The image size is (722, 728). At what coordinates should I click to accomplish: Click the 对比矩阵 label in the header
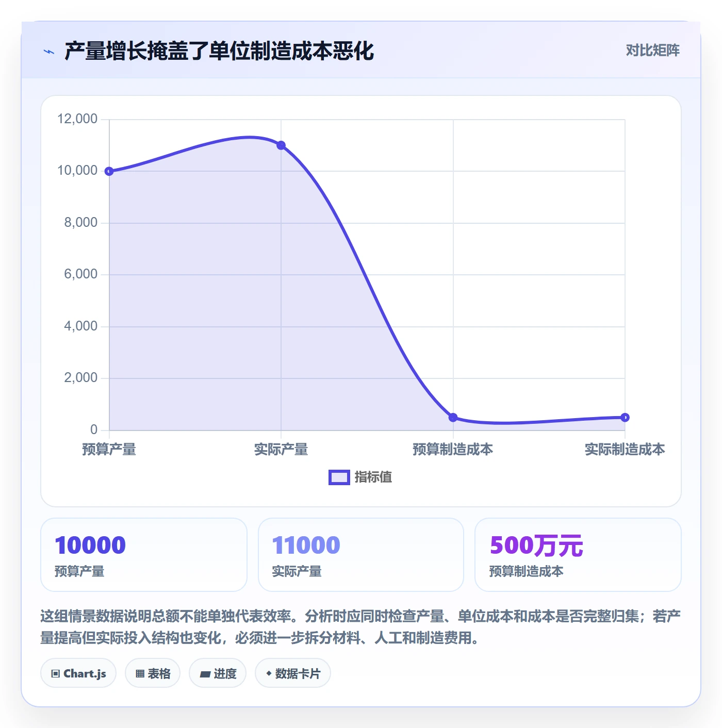(x=652, y=51)
